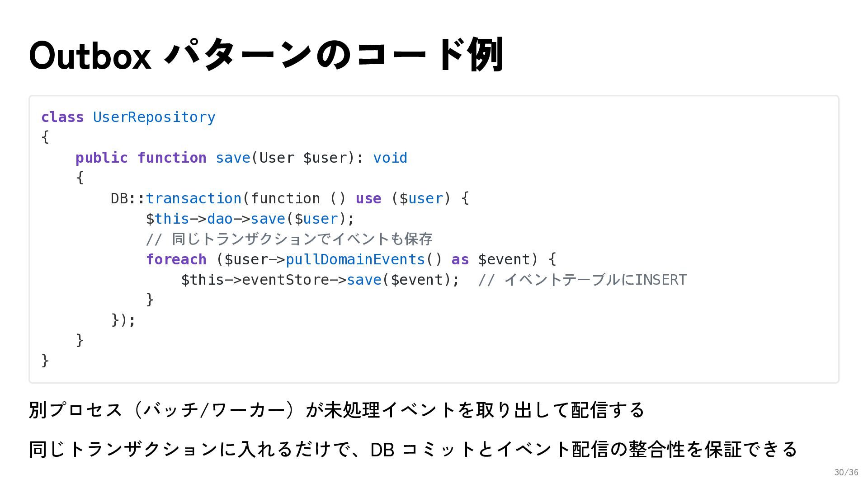
Task: Click the closing "});" line of the transaction
Action: coord(123,320)
